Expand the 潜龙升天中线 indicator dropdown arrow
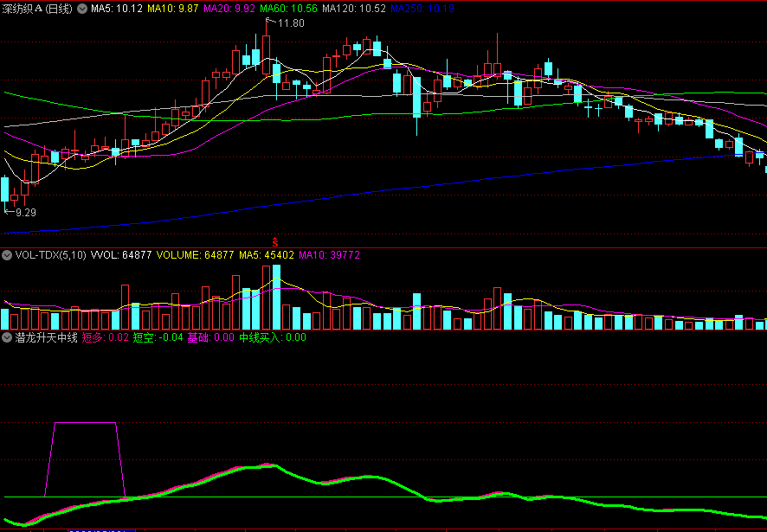The height and width of the screenshot is (532, 767). 7,337
